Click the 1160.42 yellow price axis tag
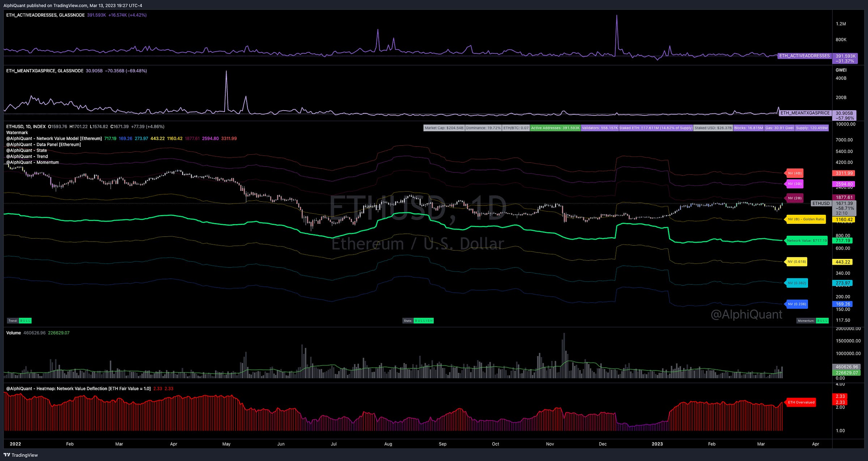Viewport: 868px width, 461px height. tap(844, 219)
